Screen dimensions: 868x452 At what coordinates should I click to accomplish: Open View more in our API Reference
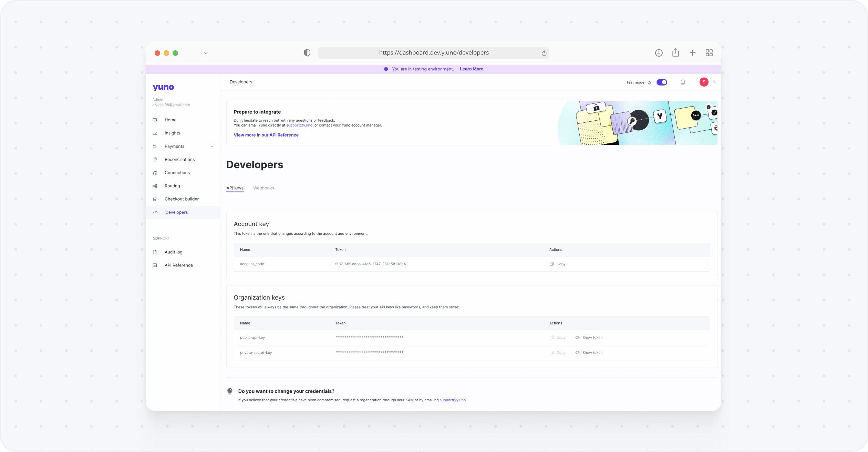pos(266,135)
